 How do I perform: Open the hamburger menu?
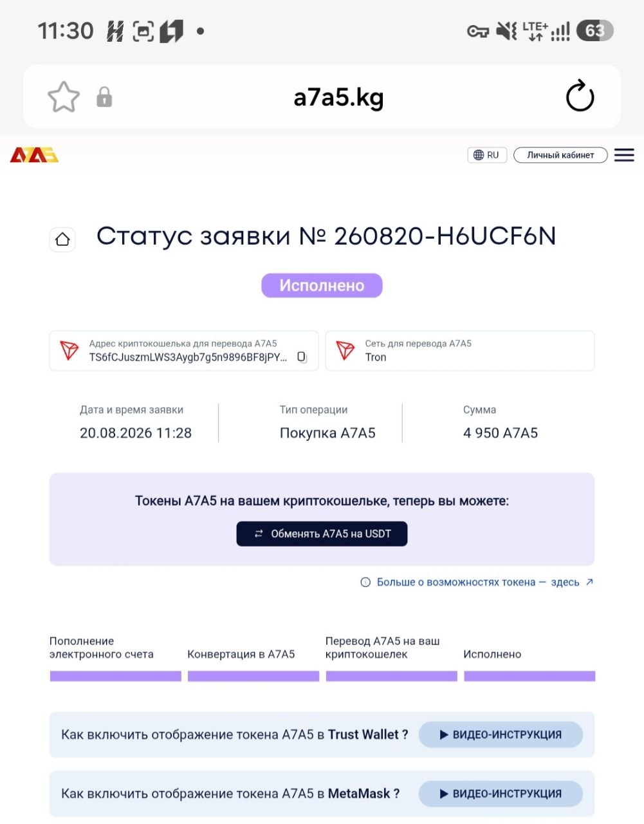click(624, 155)
